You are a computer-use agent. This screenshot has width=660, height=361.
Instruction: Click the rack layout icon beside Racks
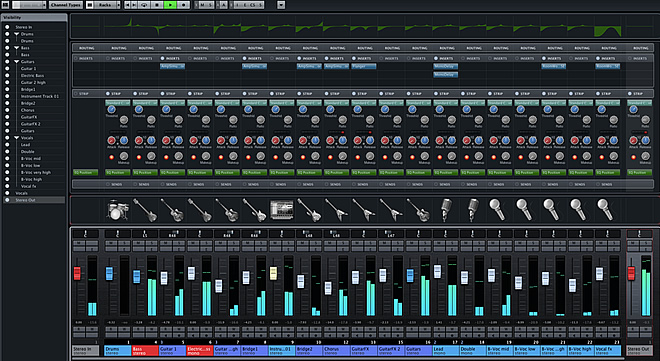point(90,5)
